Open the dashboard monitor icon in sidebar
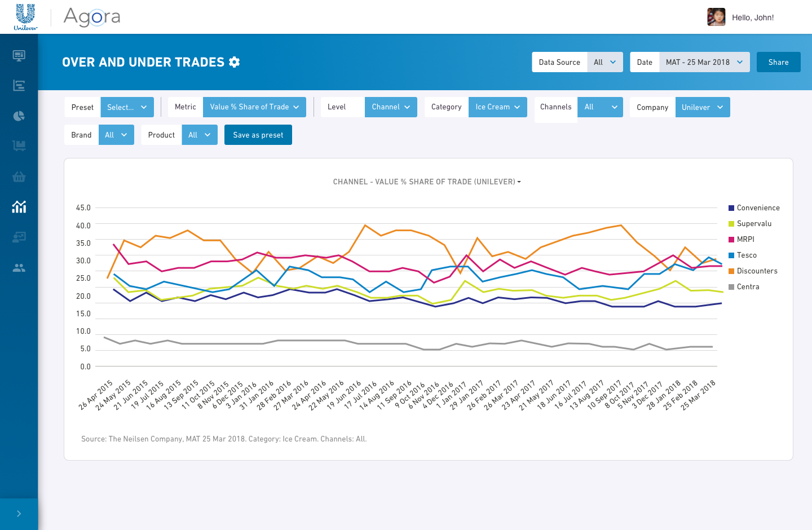The height and width of the screenshot is (530, 812). [x=19, y=55]
